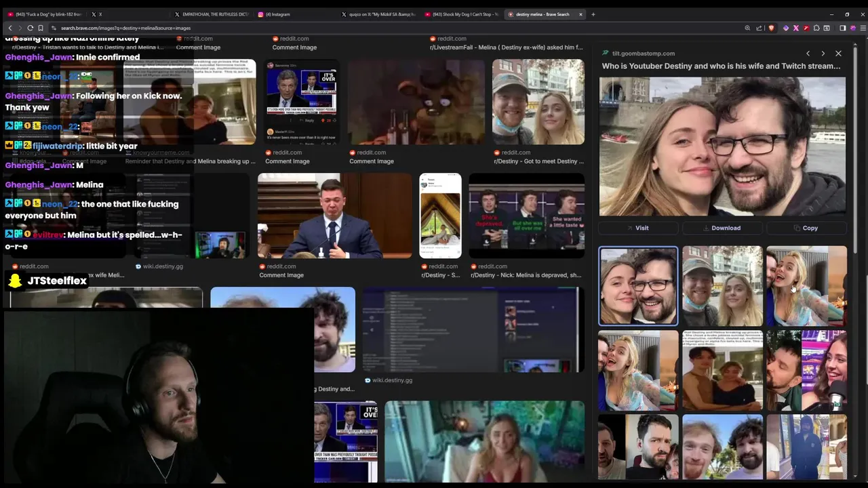Switch to the 'Shock My Dog I Can't Stop' tab

tap(461, 14)
